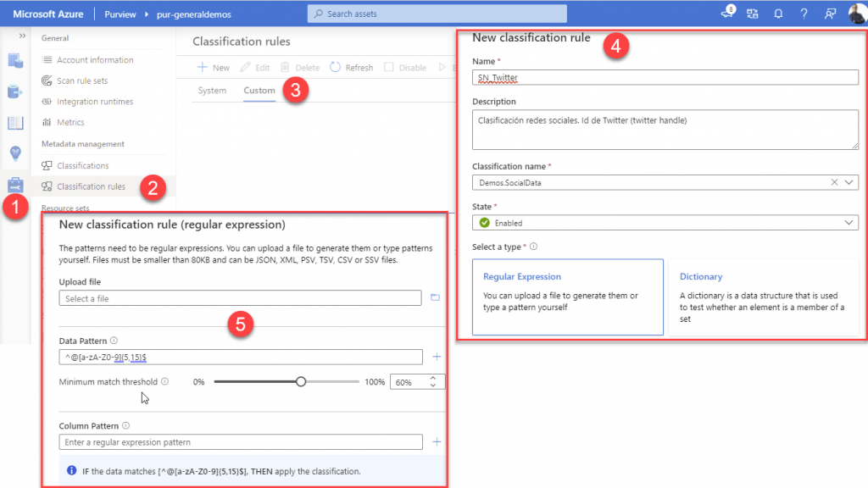The height and width of the screenshot is (488, 868).
Task: Open Azure help with the question mark icon
Action: [804, 13]
